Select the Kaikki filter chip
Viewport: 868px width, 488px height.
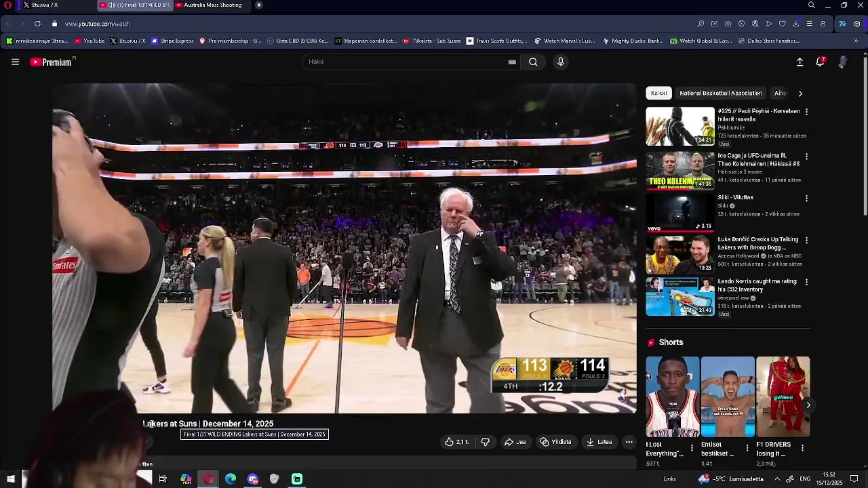tap(658, 93)
